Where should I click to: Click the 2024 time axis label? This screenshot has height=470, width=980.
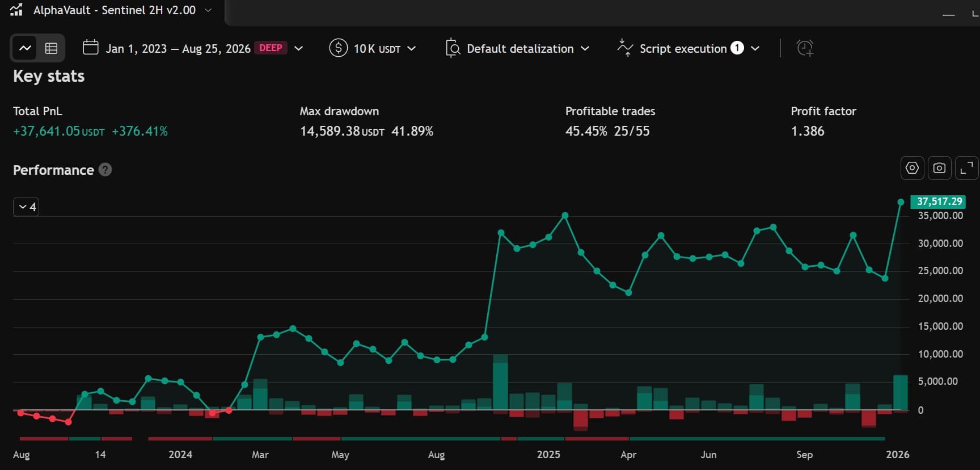point(180,455)
